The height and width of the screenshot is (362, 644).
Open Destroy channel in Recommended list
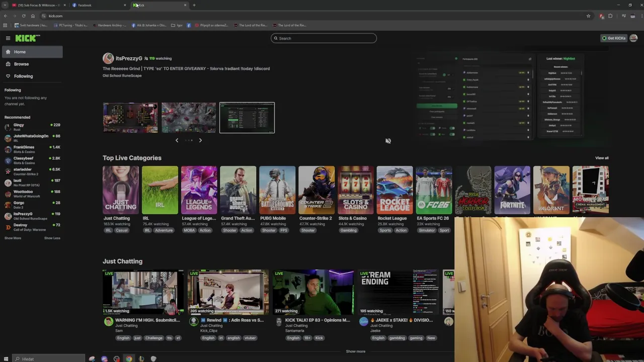tap(32, 227)
